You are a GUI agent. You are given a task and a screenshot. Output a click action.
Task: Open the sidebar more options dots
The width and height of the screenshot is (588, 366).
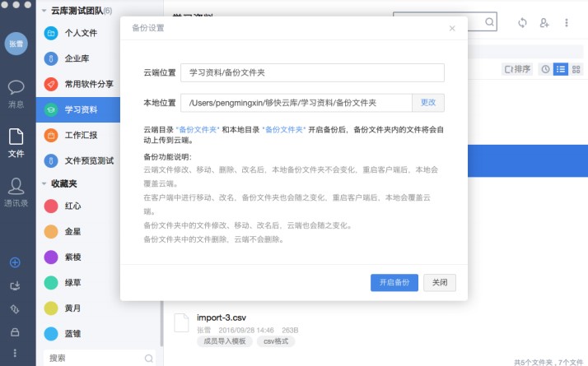pos(15,353)
